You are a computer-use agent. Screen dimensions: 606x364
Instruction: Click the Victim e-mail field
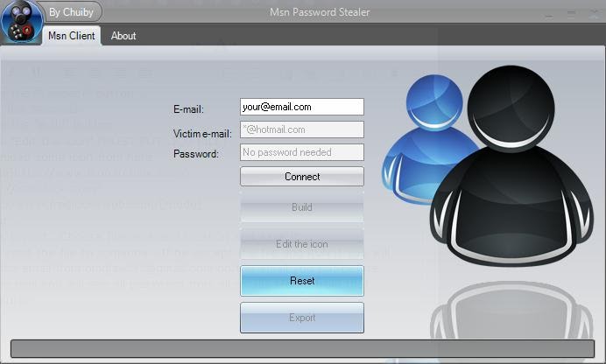[x=302, y=129]
